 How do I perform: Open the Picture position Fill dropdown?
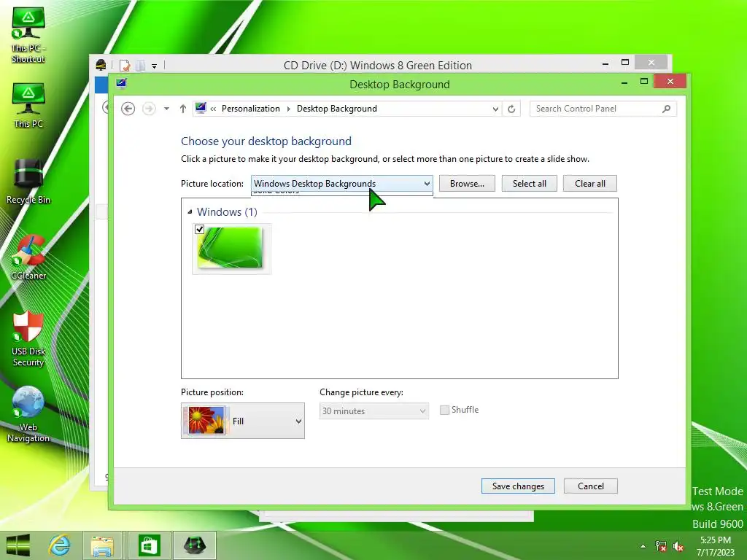coord(242,421)
